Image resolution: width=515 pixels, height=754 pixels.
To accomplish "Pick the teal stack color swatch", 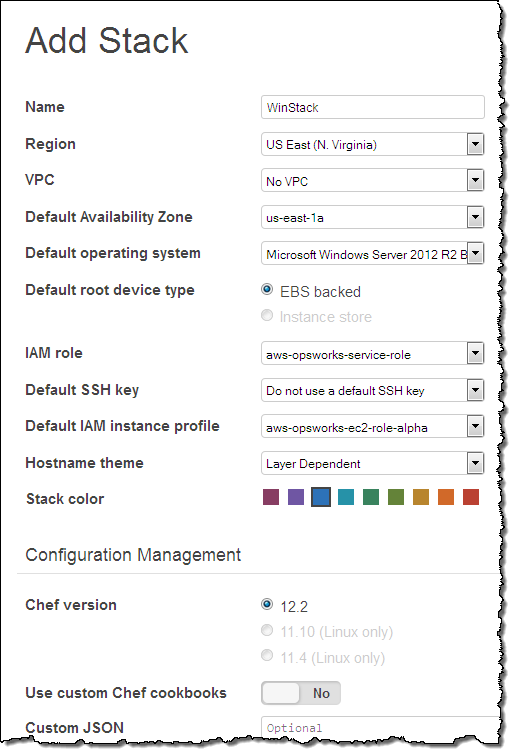I will pyautogui.click(x=346, y=497).
